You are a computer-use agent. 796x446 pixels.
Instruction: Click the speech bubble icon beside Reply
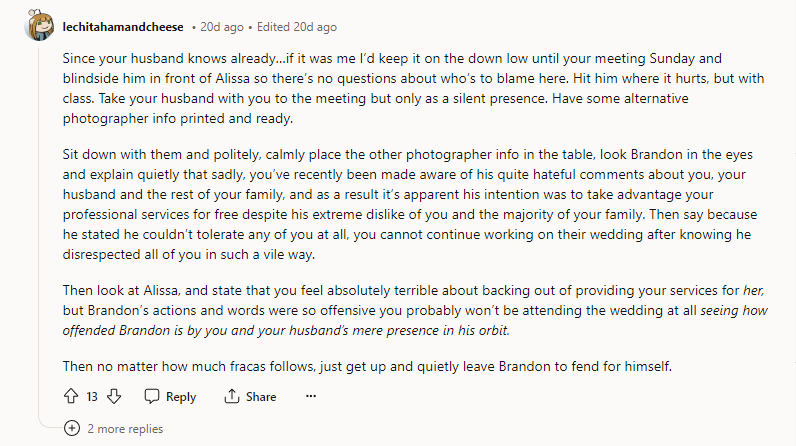[x=152, y=396]
